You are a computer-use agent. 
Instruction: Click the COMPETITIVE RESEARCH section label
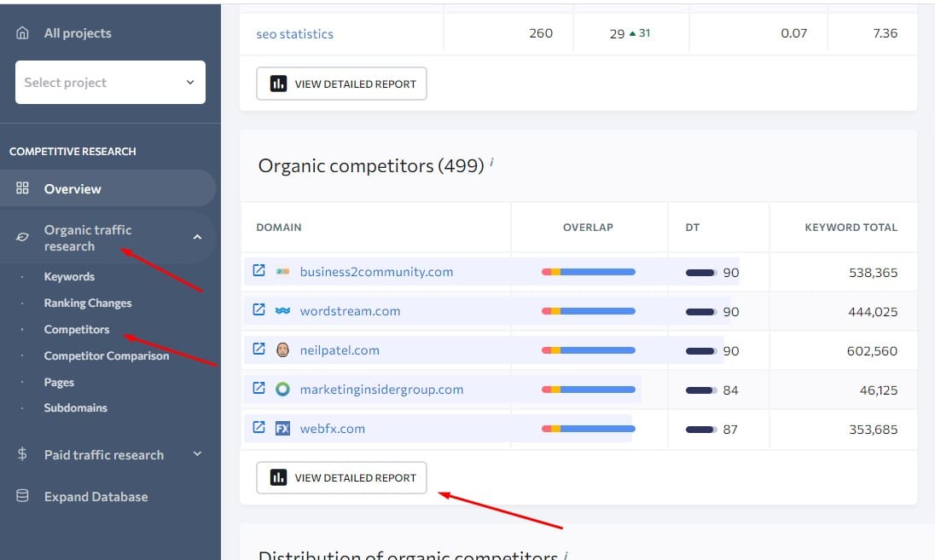(x=73, y=152)
